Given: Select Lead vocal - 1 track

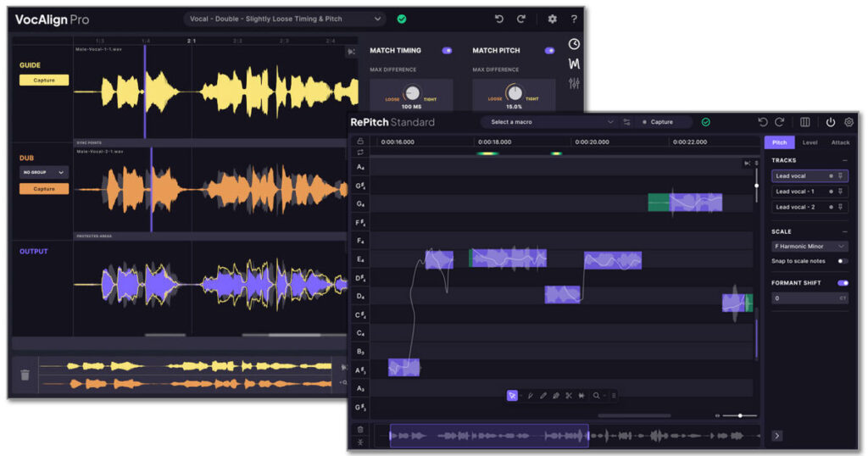Looking at the screenshot, I should [x=810, y=192].
